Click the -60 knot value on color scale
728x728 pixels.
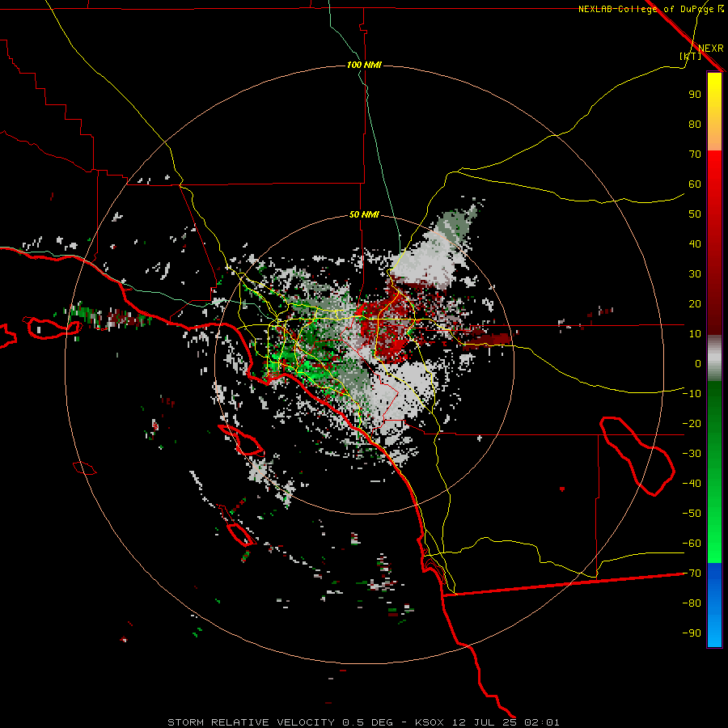pyautogui.click(x=692, y=544)
